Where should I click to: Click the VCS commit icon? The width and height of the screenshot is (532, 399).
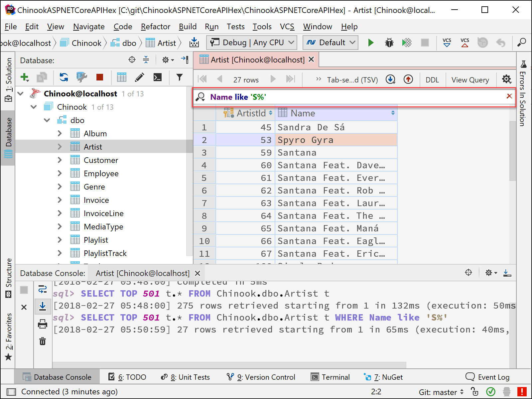pyautogui.click(x=465, y=43)
